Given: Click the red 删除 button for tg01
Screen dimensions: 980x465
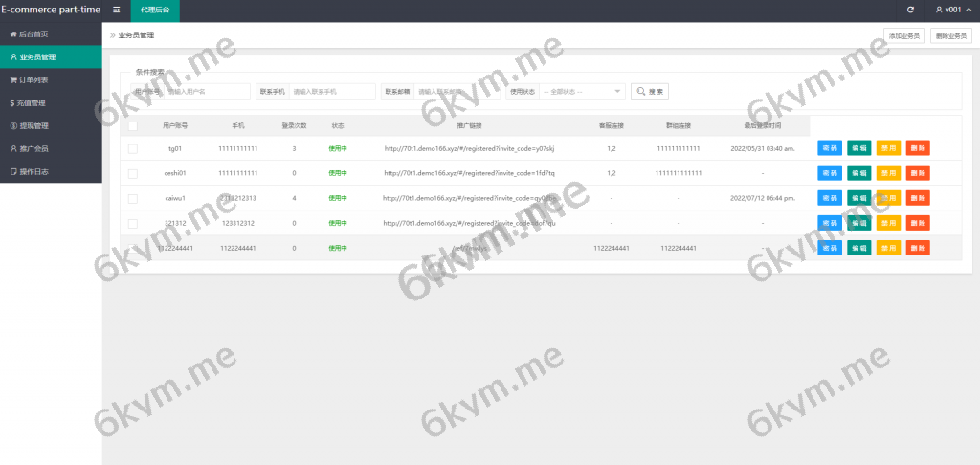Looking at the screenshot, I should point(918,148).
